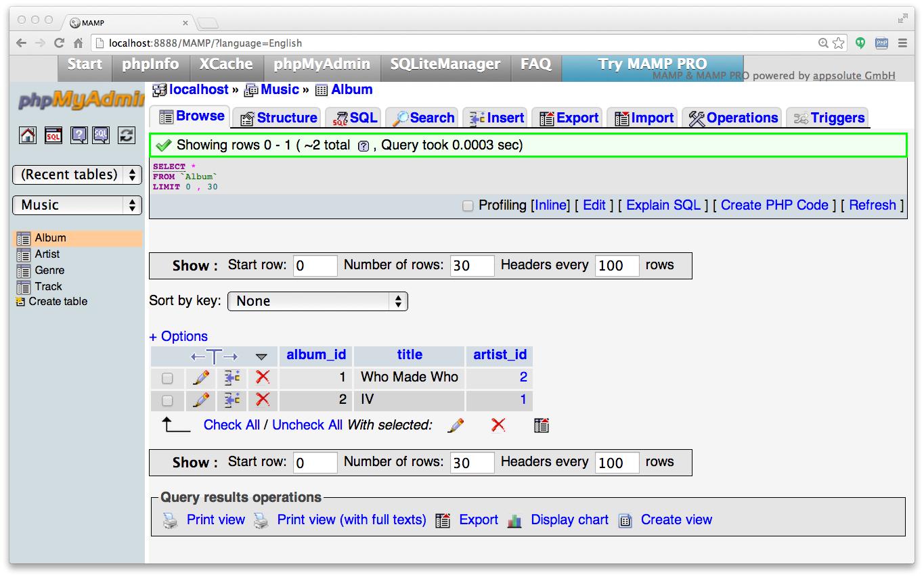
Task: Open the '(Recent tables)' dropdown
Action: point(77,175)
